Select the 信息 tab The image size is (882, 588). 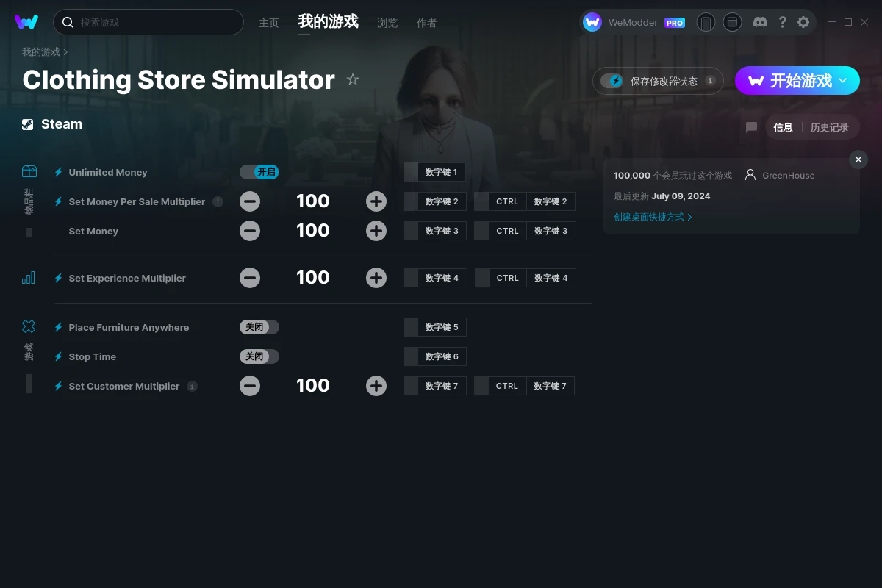[x=783, y=127]
